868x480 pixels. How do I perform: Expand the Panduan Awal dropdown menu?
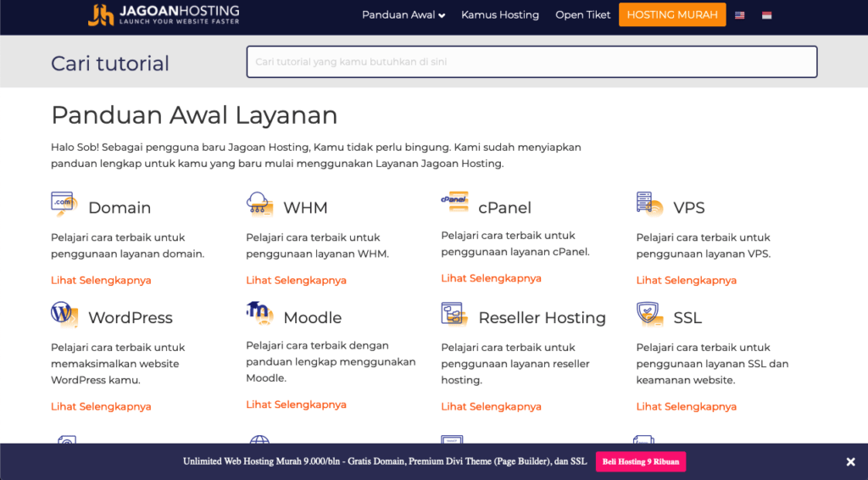tap(403, 15)
